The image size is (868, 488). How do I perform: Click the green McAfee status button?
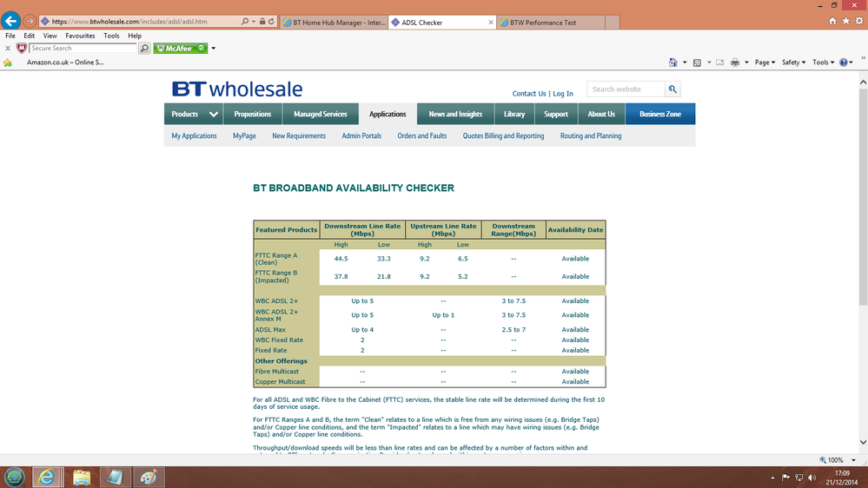(x=181, y=49)
